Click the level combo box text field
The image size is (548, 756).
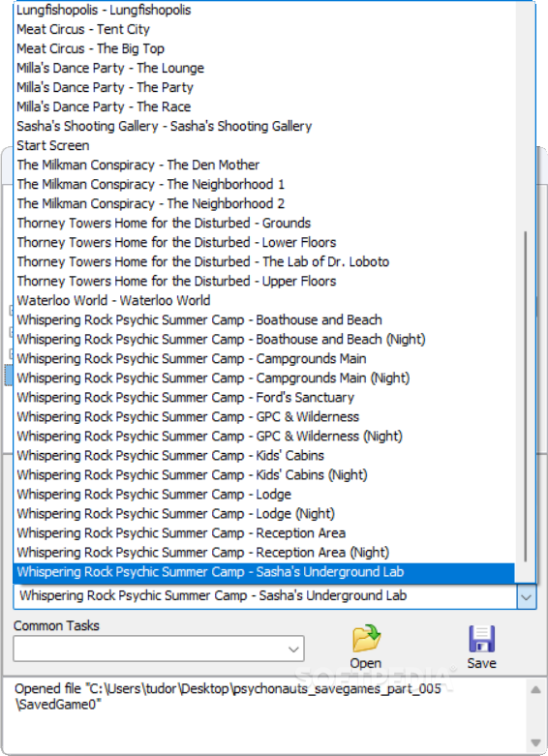tap(265, 597)
